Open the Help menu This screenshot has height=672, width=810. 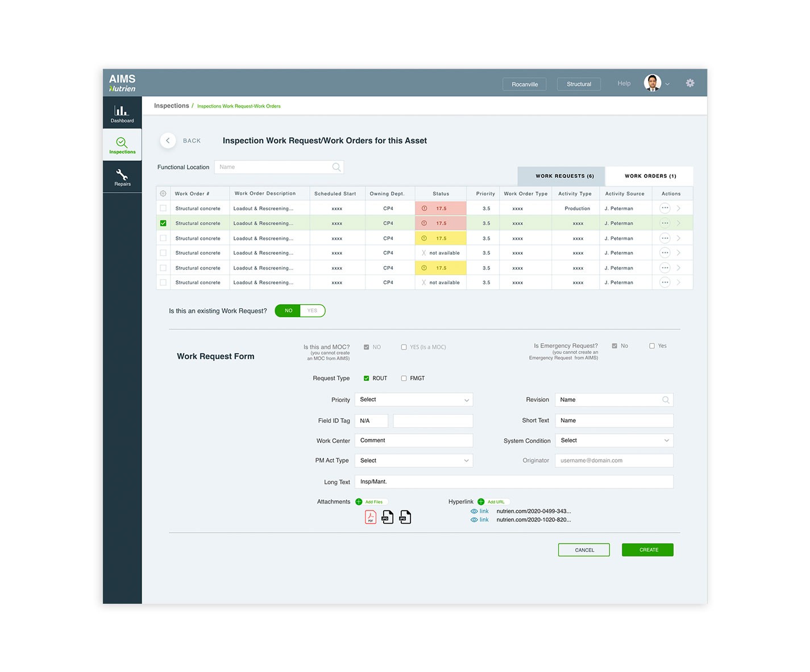coord(624,84)
